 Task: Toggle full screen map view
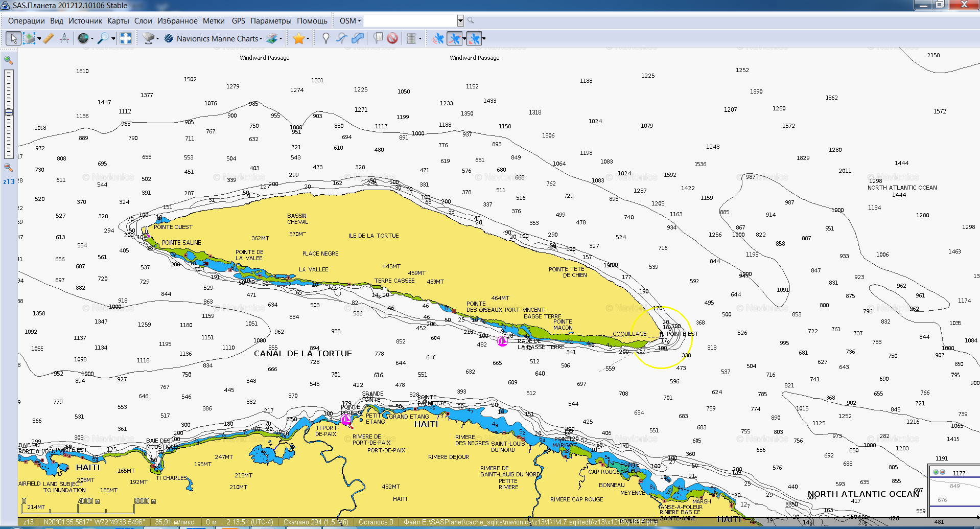(126, 38)
